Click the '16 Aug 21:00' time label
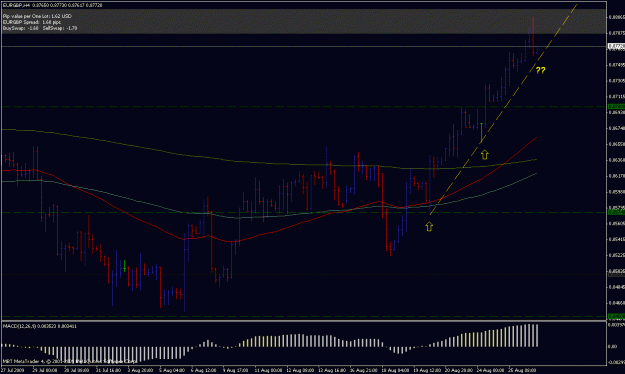Image resolution: width=625 pixels, height=374 pixels. tap(363, 370)
